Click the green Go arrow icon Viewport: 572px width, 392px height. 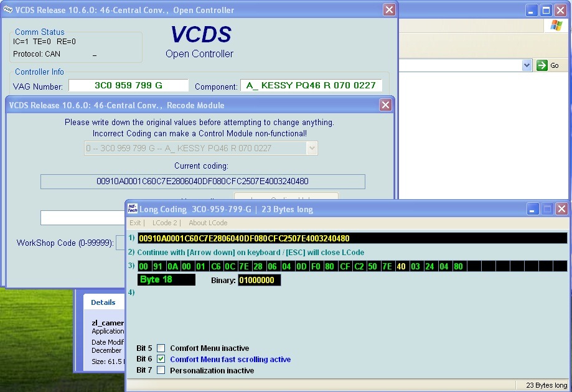pyautogui.click(x=542, y=65)
